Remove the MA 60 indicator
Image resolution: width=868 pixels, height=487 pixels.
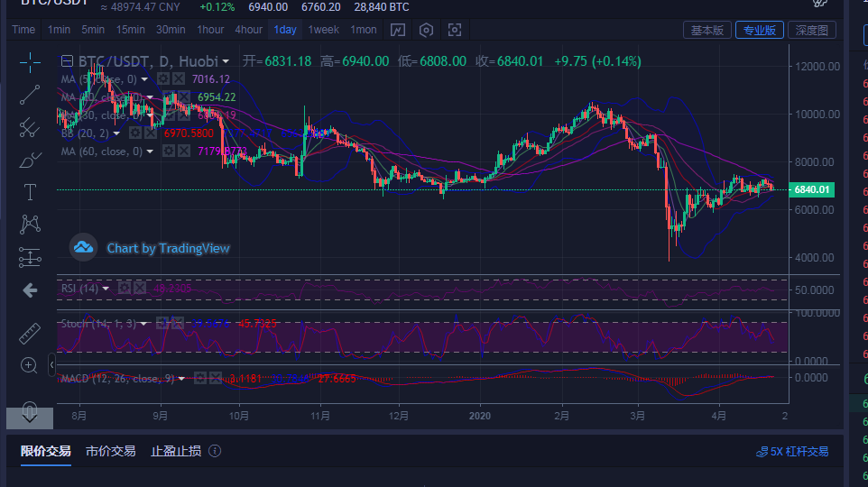point(184,152)
